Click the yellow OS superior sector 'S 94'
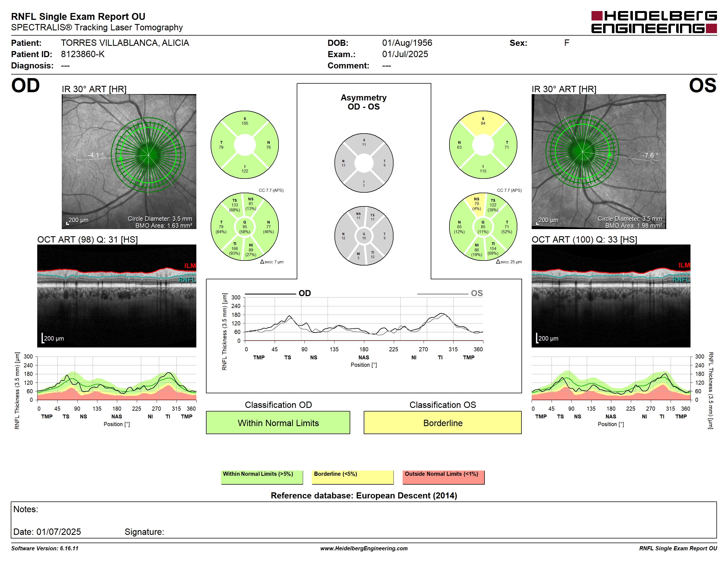Viewport: 728px width, 563px height. pyautogui.click(x=483, y=121)
